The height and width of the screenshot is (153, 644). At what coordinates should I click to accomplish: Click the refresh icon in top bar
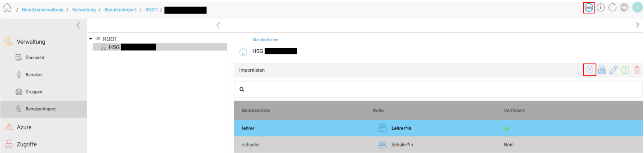[612, 7]
